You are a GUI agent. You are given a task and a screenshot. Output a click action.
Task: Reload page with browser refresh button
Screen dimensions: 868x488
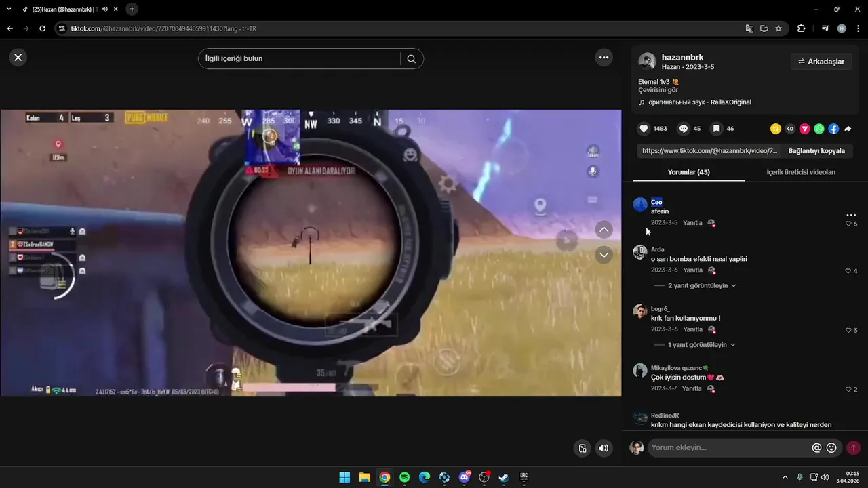(42, 28)
